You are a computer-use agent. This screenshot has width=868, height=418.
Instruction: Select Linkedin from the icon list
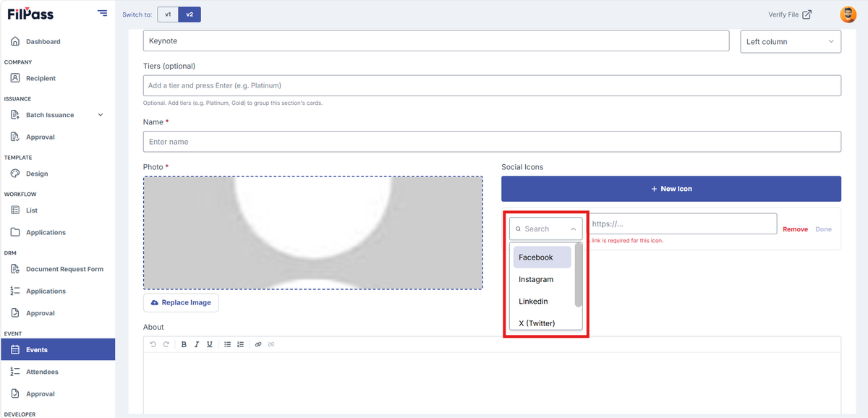(542, 301)
